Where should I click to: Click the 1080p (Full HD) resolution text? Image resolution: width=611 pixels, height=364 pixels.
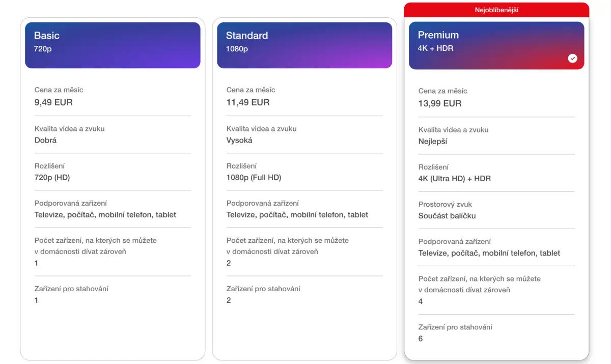coord(254,177)
